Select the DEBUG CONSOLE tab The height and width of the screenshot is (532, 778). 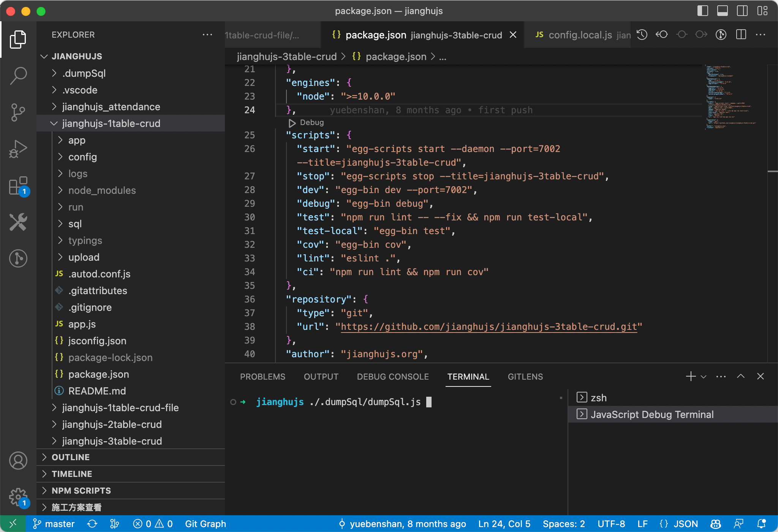point(393,376)
